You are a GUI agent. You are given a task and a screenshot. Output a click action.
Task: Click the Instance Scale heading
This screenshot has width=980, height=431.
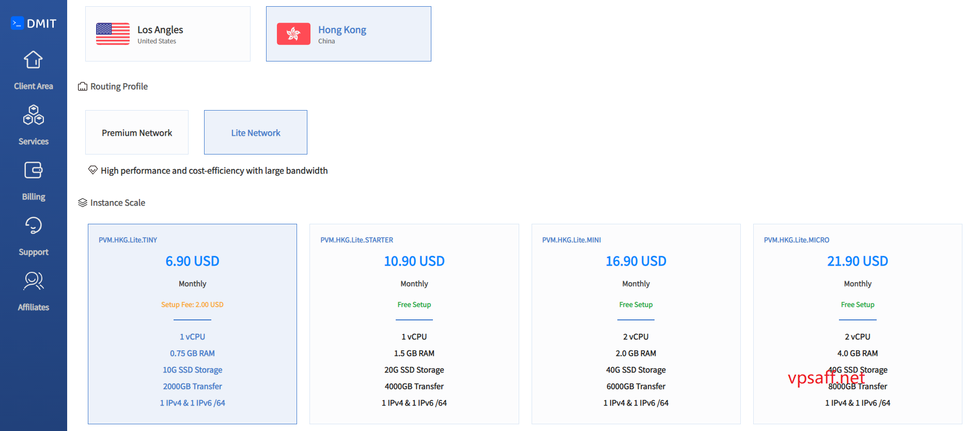click(118, 203)
